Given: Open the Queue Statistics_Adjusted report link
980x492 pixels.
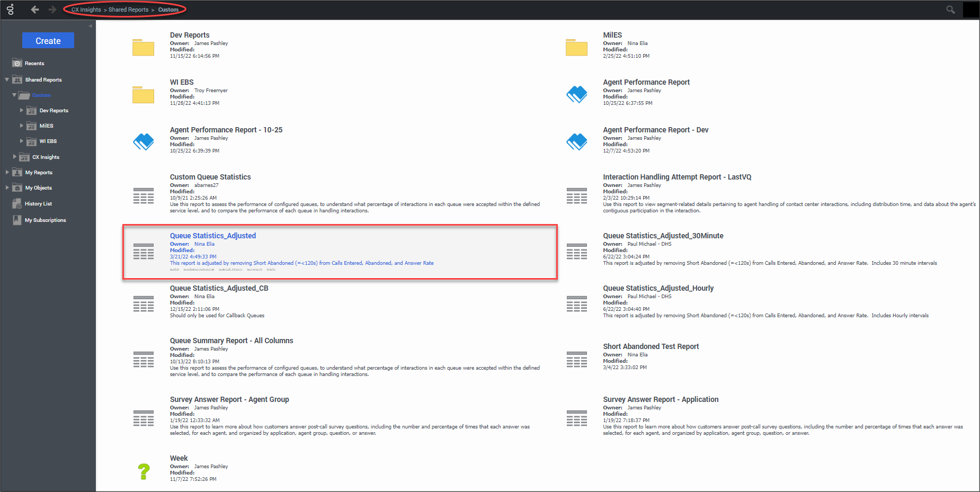Looking at the screenshot, I should pos(212,236).
